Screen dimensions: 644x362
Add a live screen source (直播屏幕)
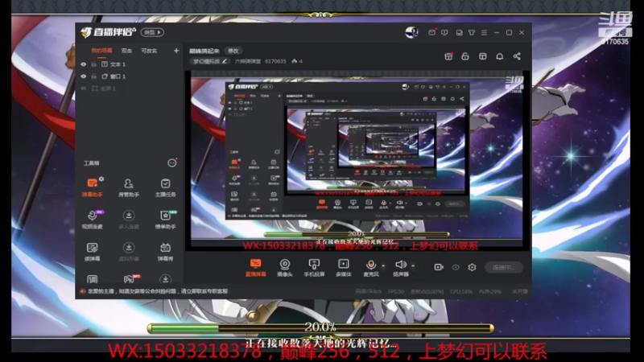point(255,268)
